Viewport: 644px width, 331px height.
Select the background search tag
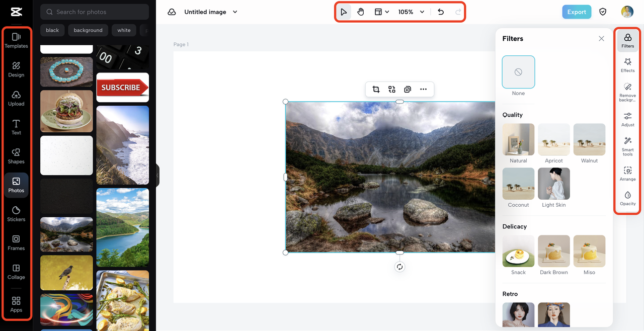coord(88,30)
